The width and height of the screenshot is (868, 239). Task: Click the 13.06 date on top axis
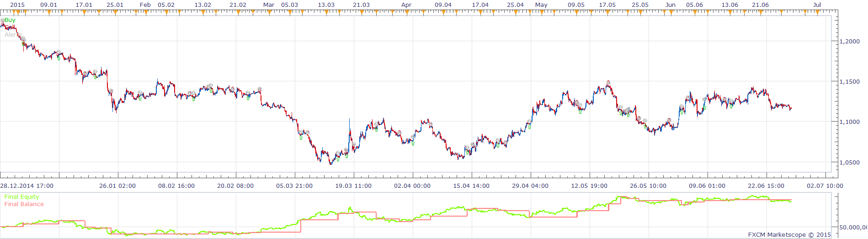(730, 5)
